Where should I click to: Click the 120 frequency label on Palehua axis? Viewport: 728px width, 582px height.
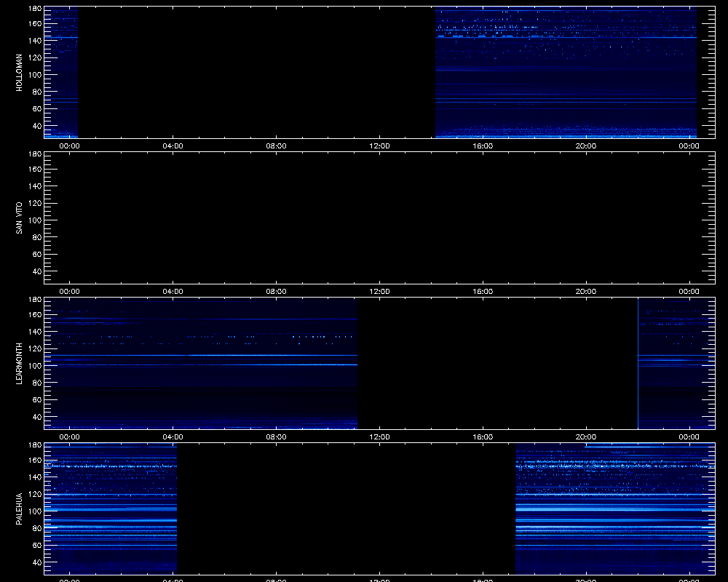coord(35,494)
